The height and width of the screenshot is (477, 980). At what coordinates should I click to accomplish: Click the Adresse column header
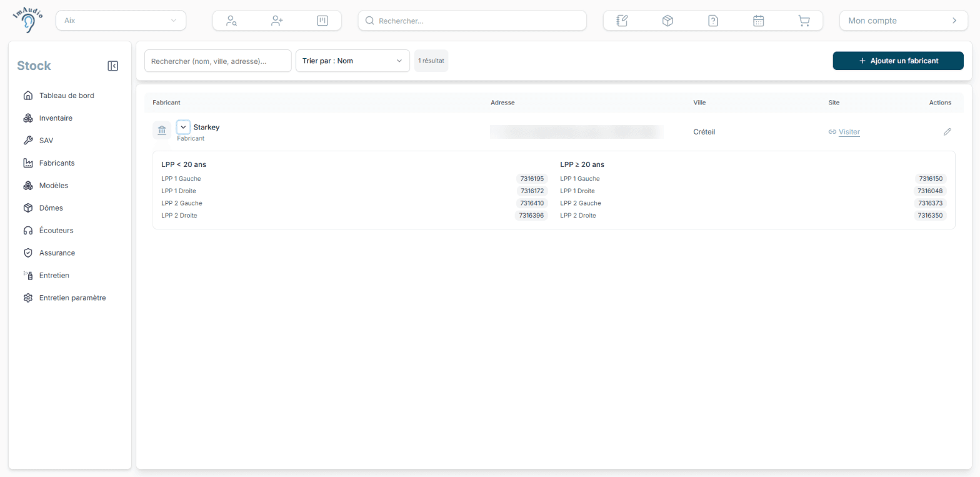click(502, 103)
